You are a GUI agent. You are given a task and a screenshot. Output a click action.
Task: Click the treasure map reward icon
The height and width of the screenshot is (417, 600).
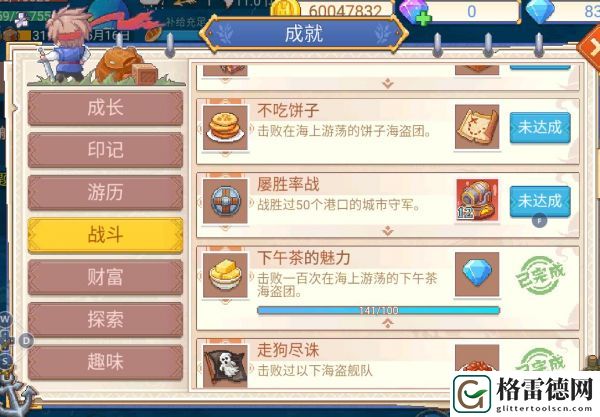pyautogui.click(x=477, y=127)
